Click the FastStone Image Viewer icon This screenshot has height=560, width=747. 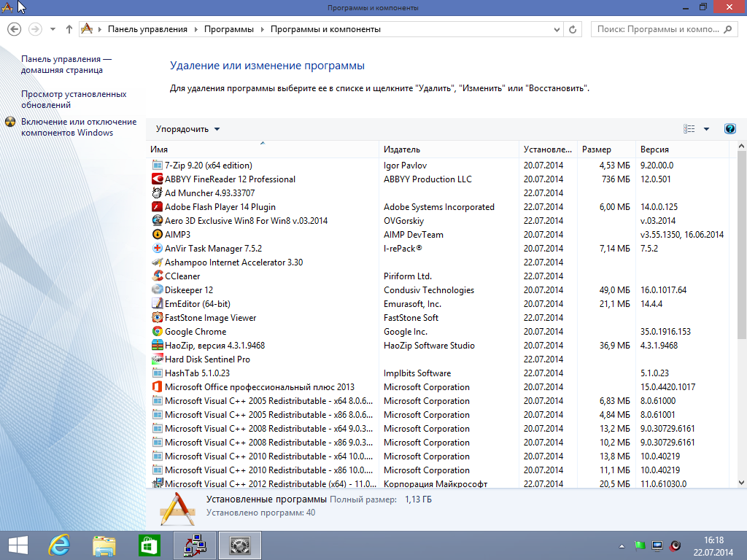pos(158,317)
